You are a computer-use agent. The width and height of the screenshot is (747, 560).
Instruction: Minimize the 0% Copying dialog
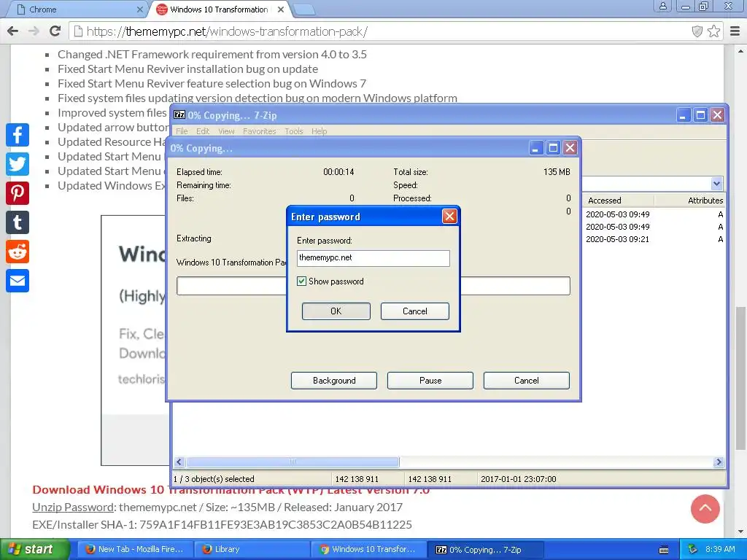tap(535, 148)
